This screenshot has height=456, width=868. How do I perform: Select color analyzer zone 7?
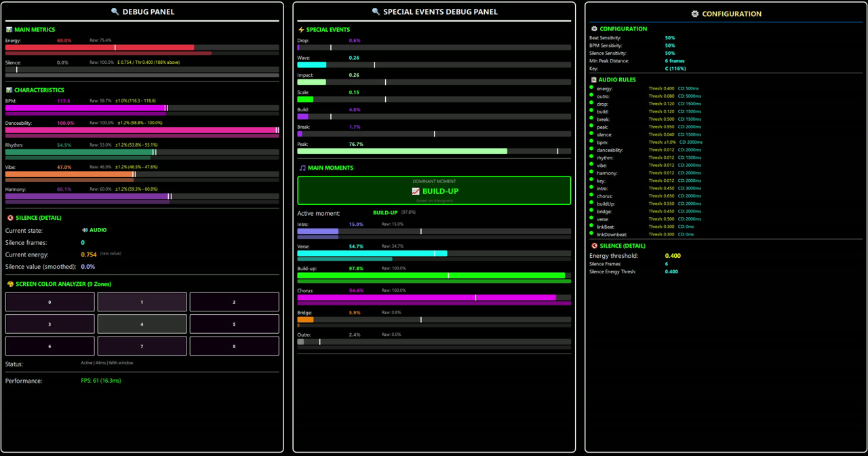coord(142,346)
